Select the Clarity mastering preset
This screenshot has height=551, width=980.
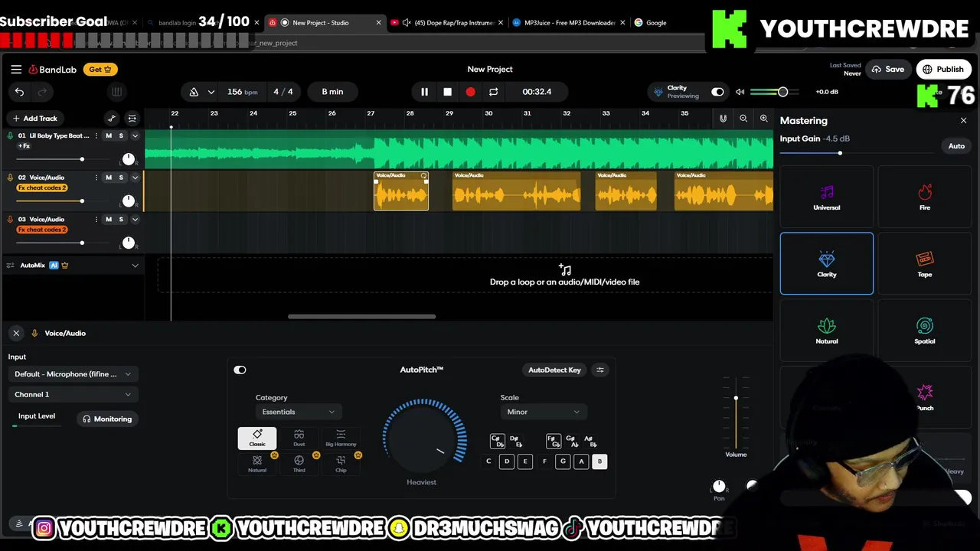[x=826, y=263]
